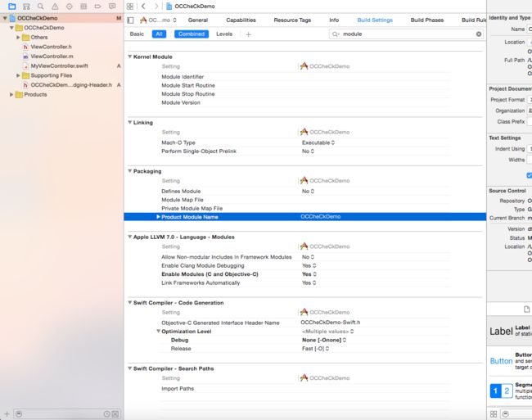532x420 pixels.
Task: Open the Find navigator magnifier icon
Action: pos(40,7)
